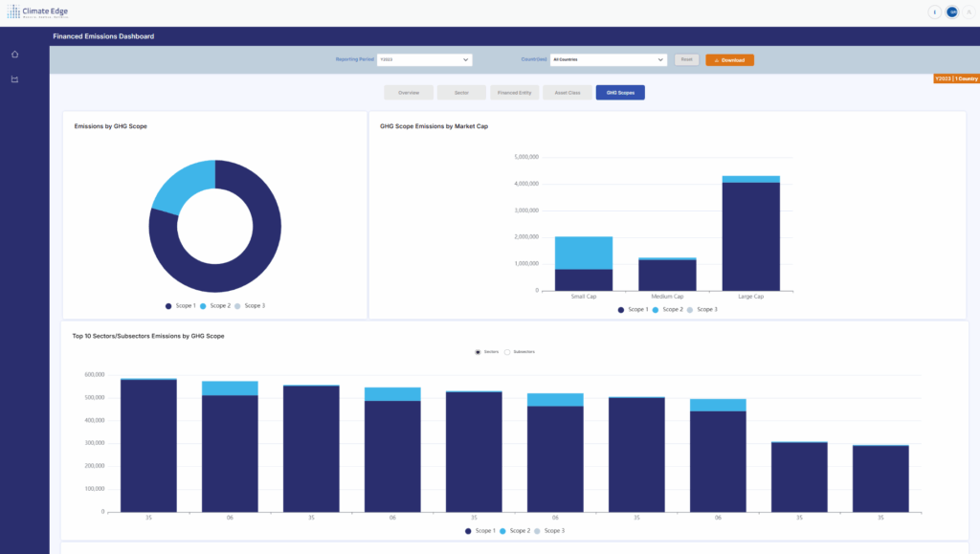The image size is (980, 554).
Task: Click the rightmost header circle icon
Action: coord(969,12)
